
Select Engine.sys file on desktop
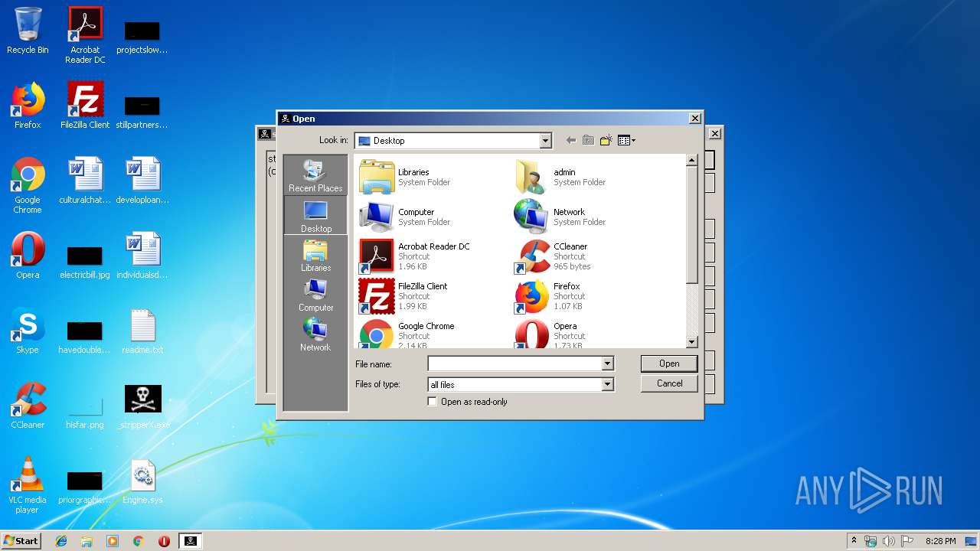tap(142, 481)
